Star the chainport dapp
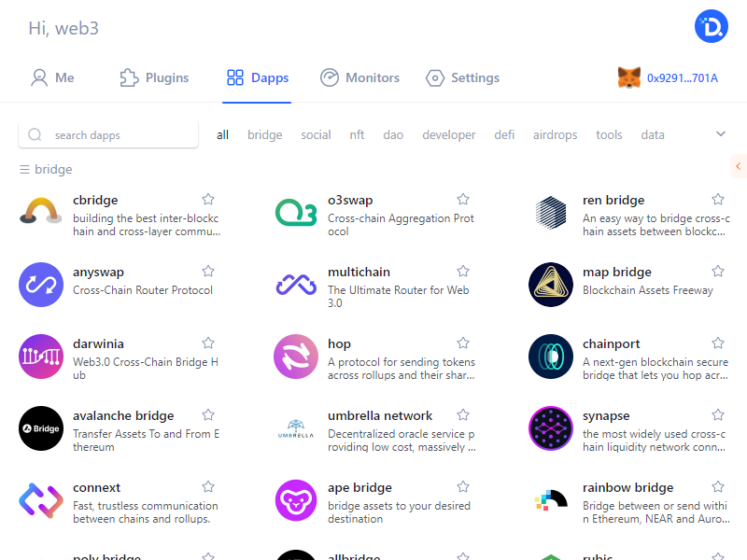The height and width of the screenshot is (560, 747). pyautogui.click(x=718, y=343)
